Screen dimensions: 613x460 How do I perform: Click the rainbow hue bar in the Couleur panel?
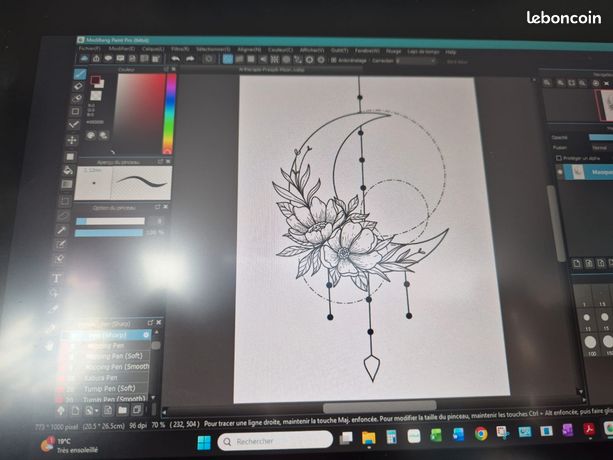pyautogui.click(x=171, y=113)
